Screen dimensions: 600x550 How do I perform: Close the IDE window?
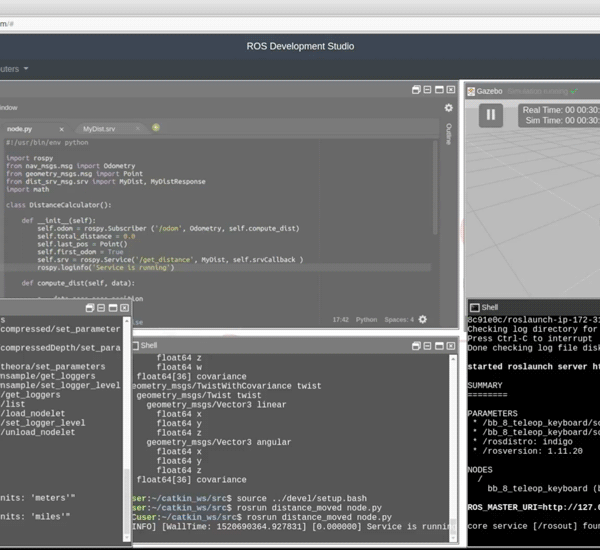(451, 90)
